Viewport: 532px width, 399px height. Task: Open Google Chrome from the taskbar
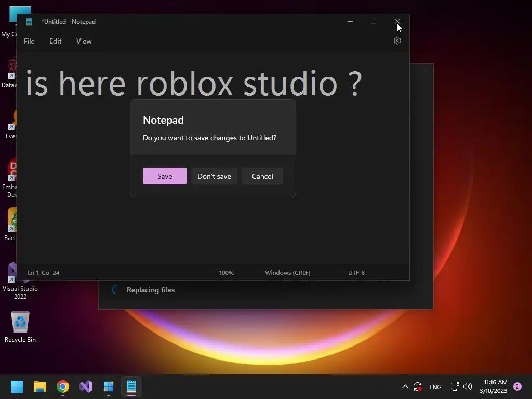[x=63, y=387]
